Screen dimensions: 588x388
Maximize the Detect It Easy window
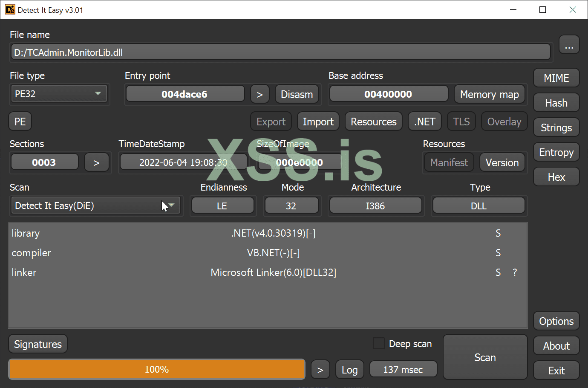(543, 9)
